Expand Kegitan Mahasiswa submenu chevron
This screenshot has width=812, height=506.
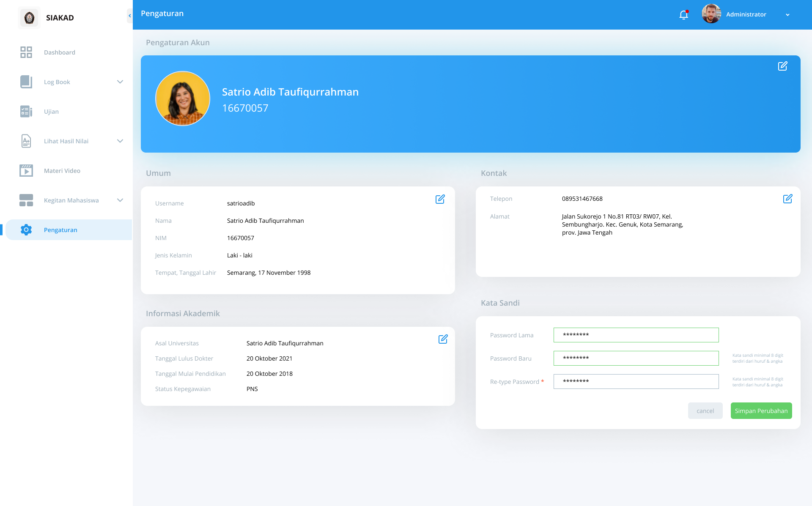click(120, 200)
